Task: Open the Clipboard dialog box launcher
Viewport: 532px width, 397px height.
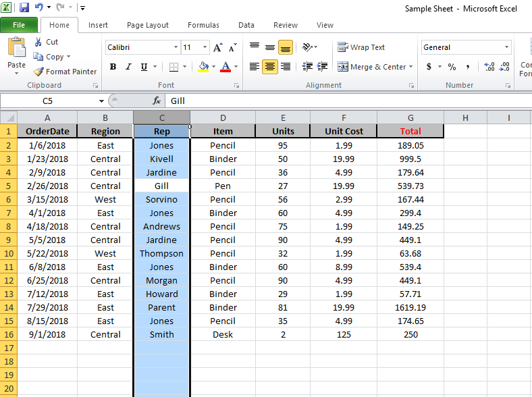Action: click(x=96, y=86)
